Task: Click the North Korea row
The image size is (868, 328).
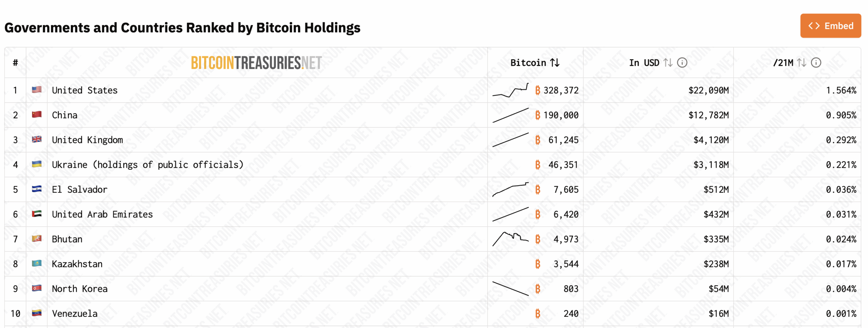Action: pos(79,288)
